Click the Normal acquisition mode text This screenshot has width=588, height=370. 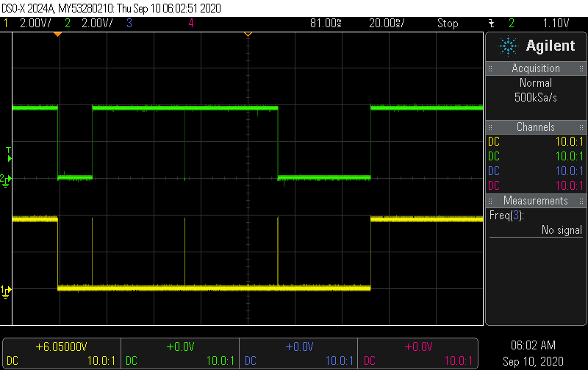coord(536,83)
